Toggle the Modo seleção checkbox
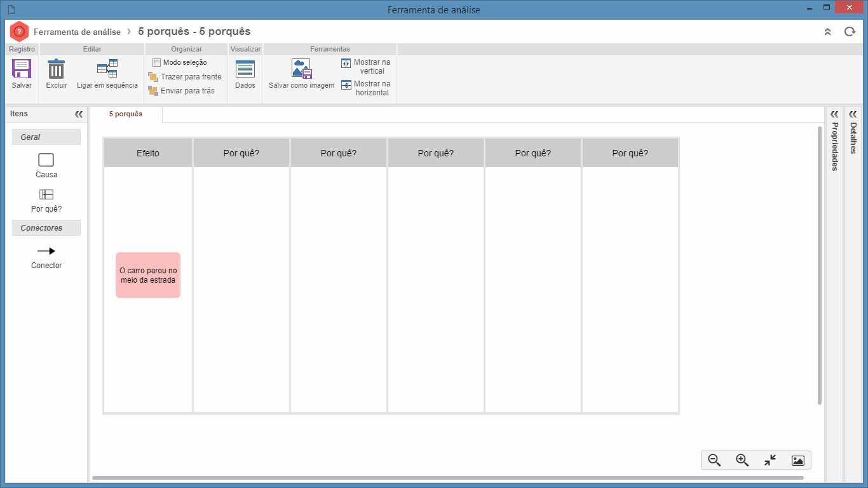This screenshot has height=488, width=868. (156, 63)
